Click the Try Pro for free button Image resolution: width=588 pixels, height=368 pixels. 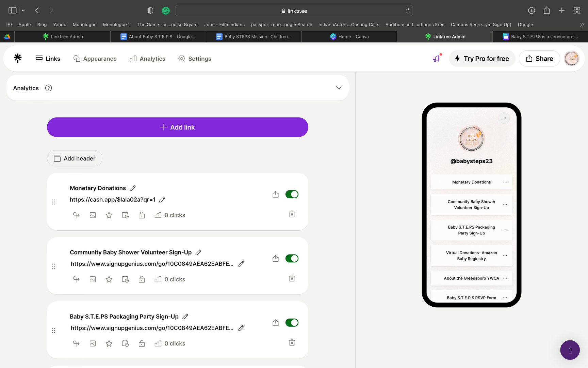[482, 59]
